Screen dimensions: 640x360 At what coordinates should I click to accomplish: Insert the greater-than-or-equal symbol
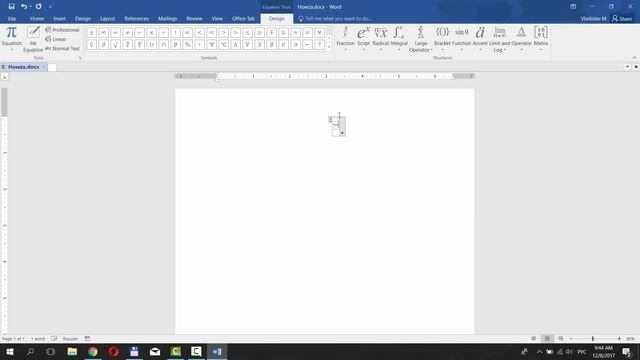(x=260, y=33)
